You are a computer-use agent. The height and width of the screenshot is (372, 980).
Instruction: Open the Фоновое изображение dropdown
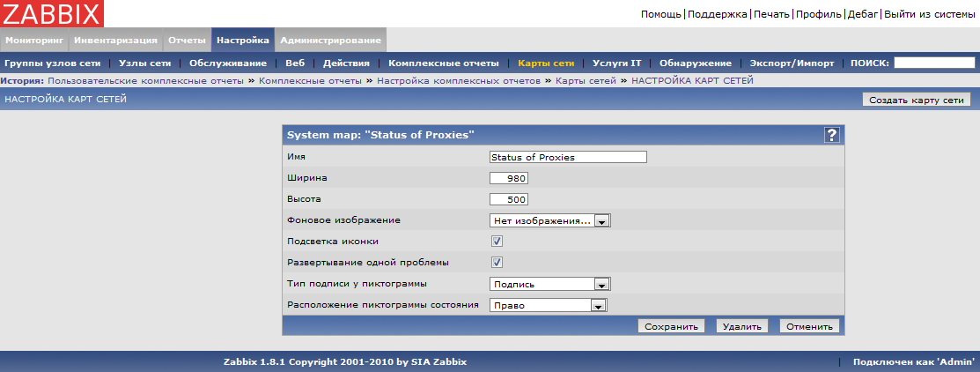pyautogui.click(x=550, y=220)
